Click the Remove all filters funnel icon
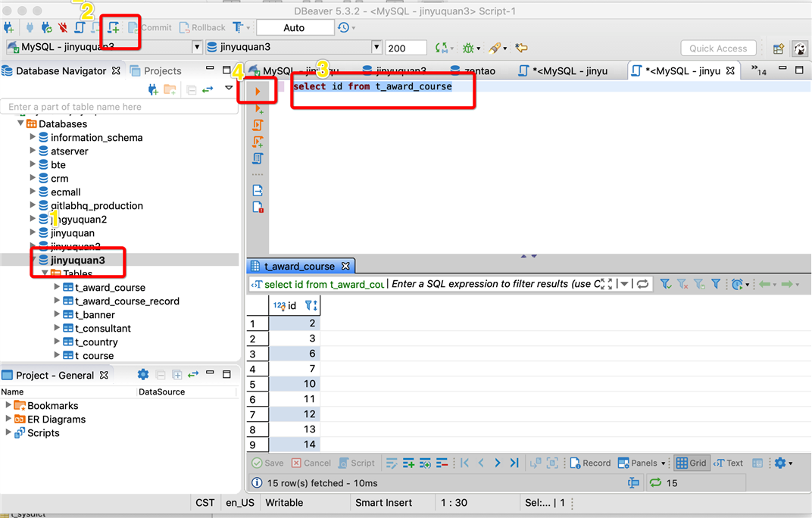The image size is (812, 518). point(682,284)
